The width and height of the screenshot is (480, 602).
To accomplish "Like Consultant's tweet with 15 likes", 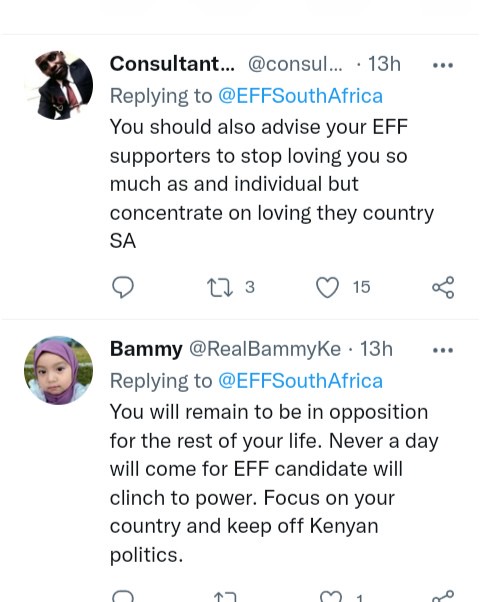I will (x=327, y=287).
